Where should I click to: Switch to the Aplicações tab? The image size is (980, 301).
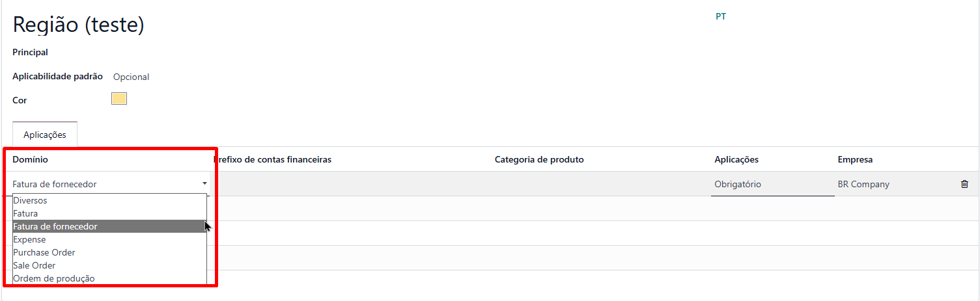(45, 135)
